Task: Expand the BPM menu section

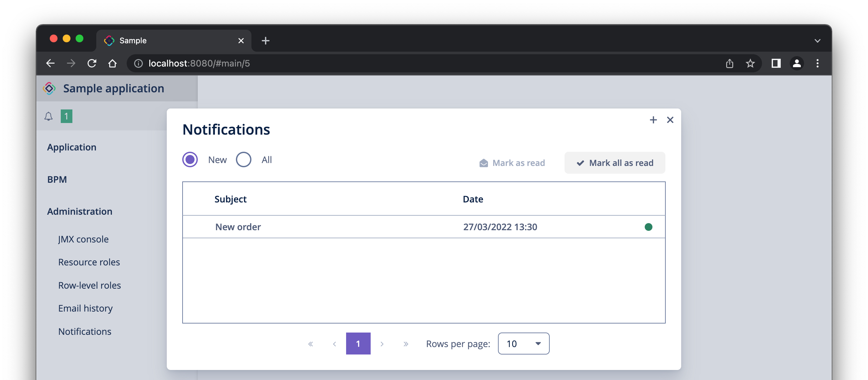Action: pyautogui.click(x=57, y=180)
